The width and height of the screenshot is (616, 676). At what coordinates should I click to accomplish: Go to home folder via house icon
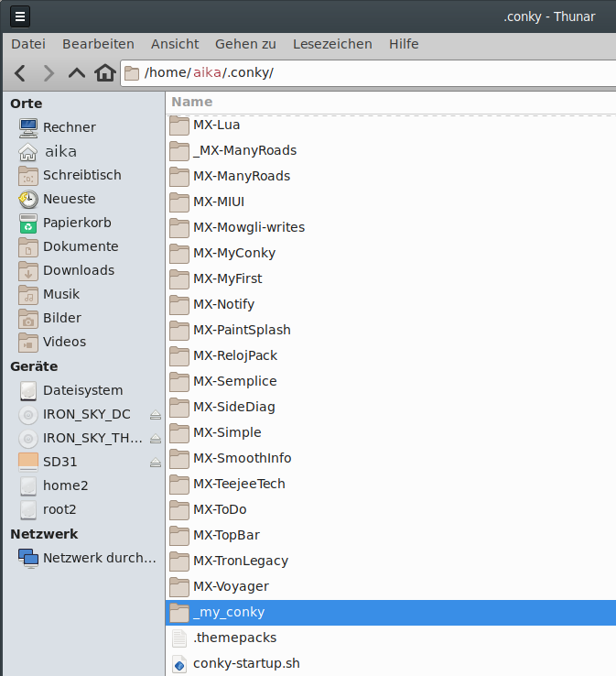pos(105,73)
